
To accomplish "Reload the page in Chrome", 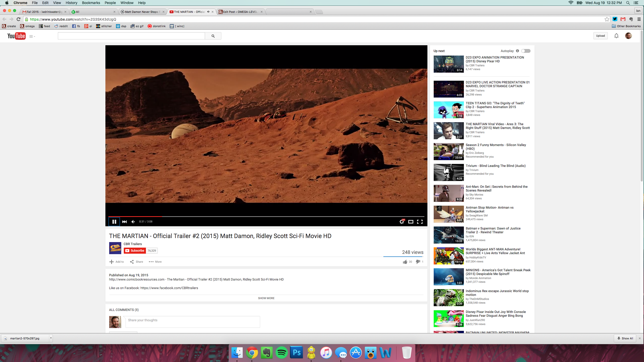I will 18,19.
